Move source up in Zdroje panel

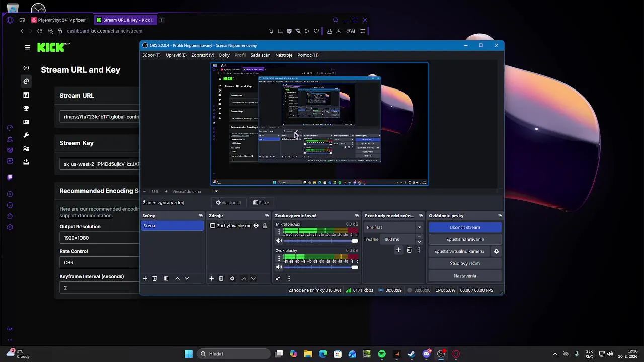(x=244, y=278)
